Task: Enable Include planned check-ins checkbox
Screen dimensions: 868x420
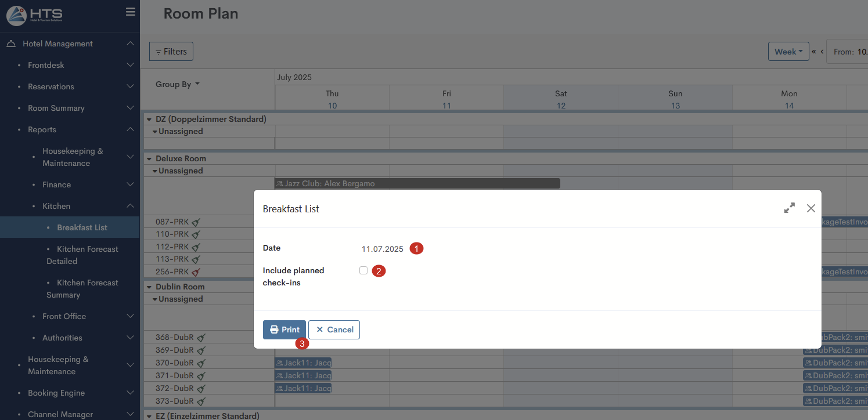Action: (363, 270)
